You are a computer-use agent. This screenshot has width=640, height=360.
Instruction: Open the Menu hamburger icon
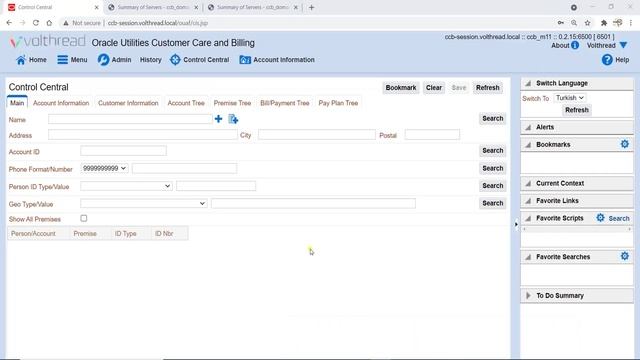(62, 60)
